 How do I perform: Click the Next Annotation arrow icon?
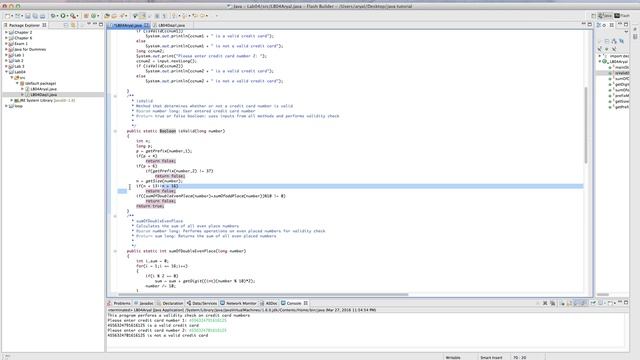click(174, 16)
